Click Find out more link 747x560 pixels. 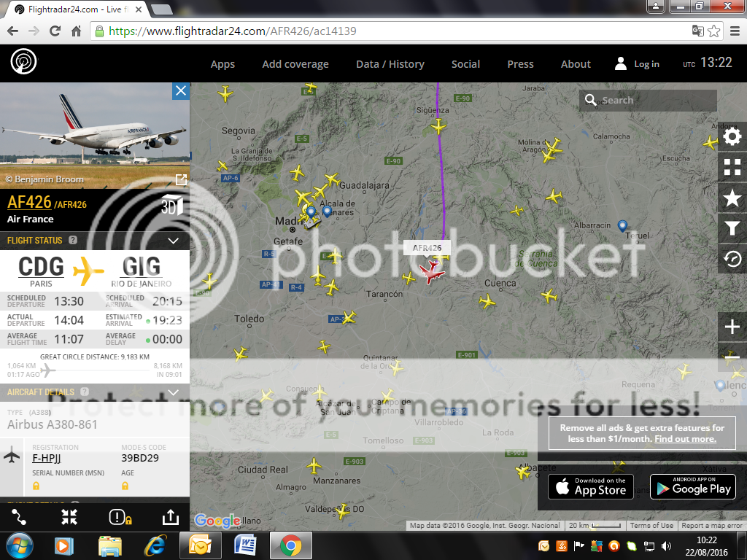685,438
